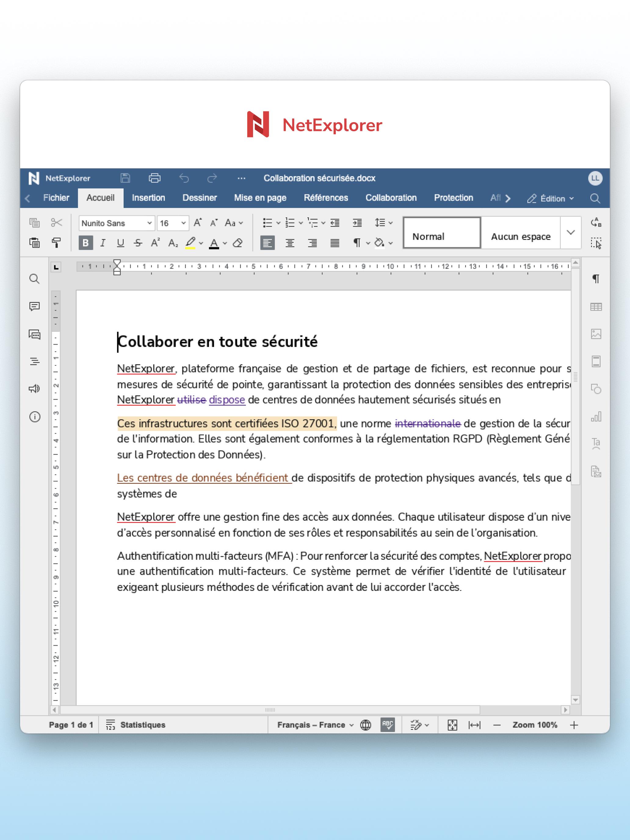Open the About info icon

34,417
